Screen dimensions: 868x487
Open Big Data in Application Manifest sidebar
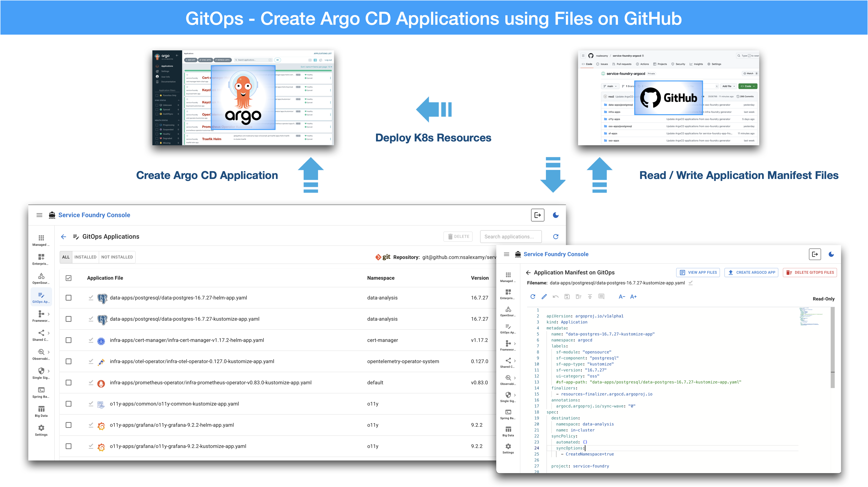(508, 431)
